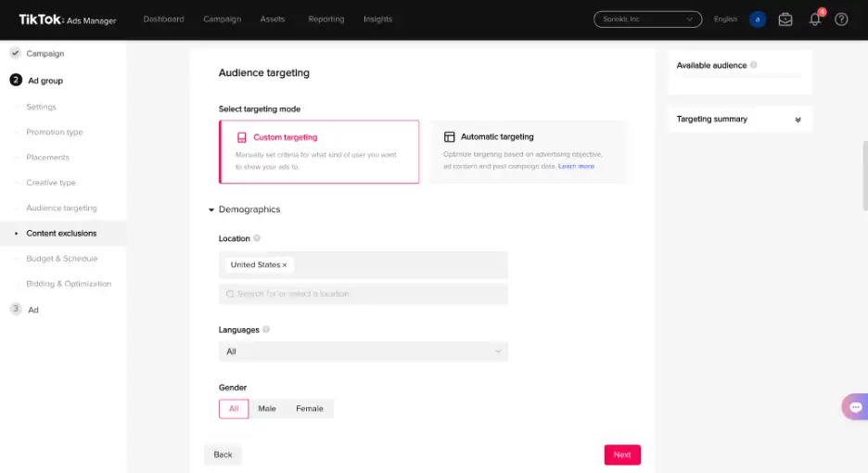The image size is (868, 473).
Task: Open the Languages dropdown
Action: 364,352
